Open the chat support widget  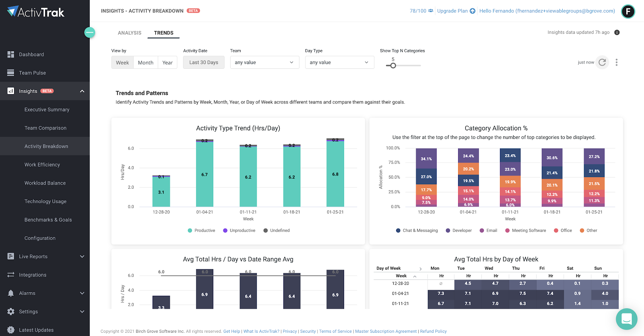[x=627, y=319]
